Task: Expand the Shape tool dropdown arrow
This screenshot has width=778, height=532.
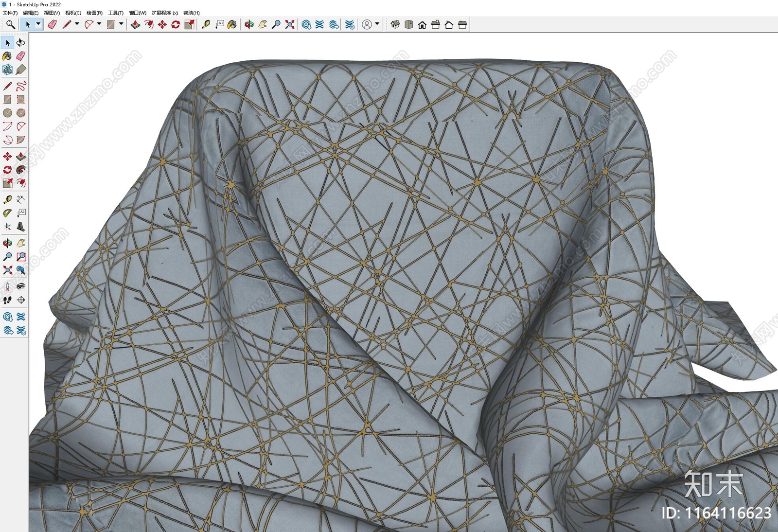Action: [x=121, y=24]
